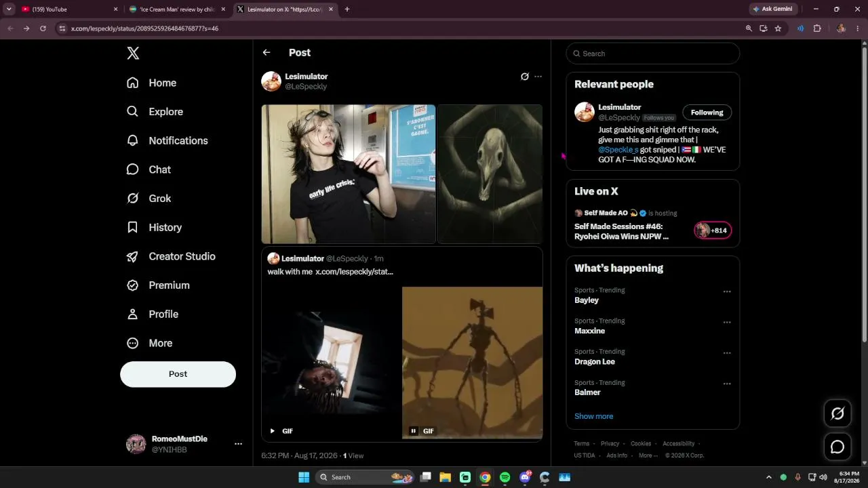Click the Grok icon on Lesimulator's post
Viewport: 868px width, 488px height.
click(524, 77)
